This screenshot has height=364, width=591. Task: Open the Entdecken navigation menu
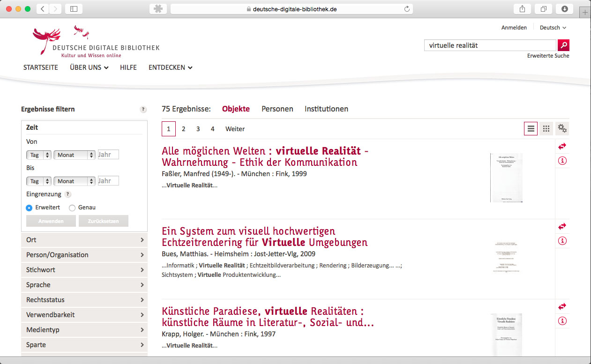170,67
